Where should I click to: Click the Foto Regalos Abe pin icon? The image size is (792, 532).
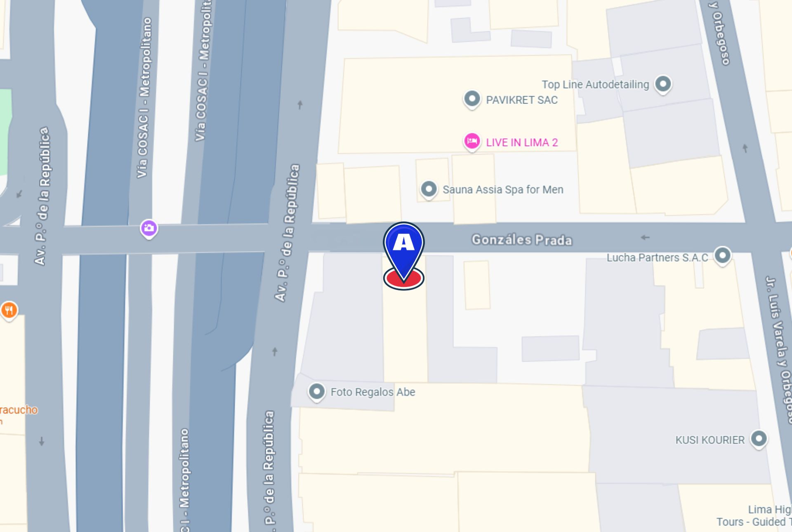click(x=316, y=392)
